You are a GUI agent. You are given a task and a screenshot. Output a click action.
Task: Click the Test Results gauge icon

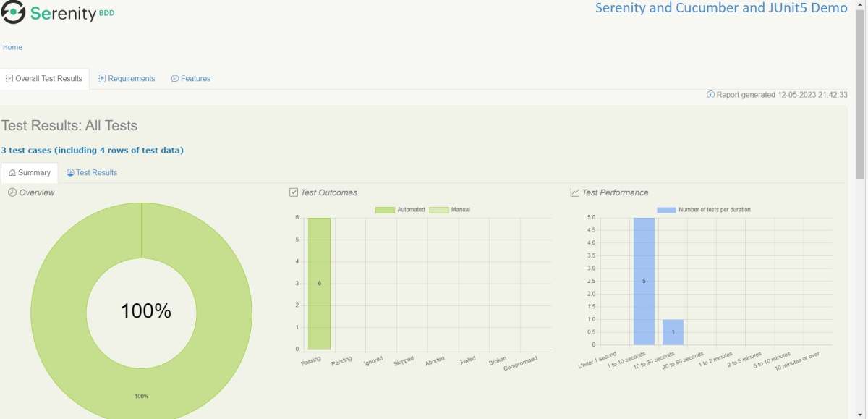tap(70, 173)
